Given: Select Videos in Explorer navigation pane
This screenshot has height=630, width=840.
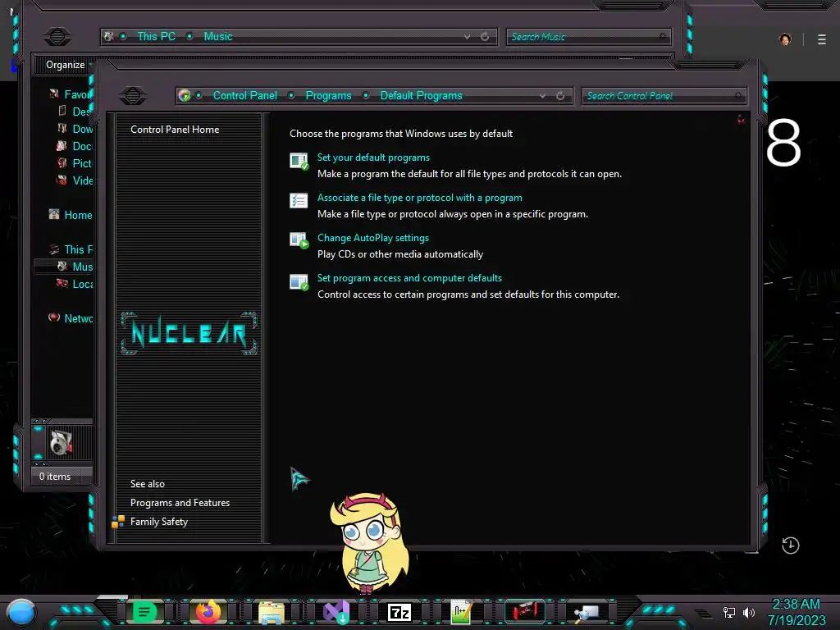Looking at the screenshot, I should [x=75, y=180].
